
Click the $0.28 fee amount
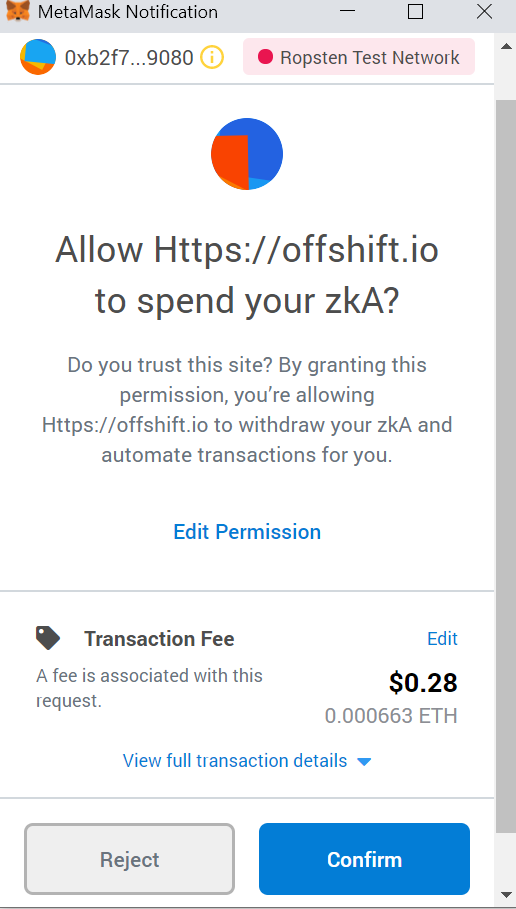pos(423,682)
